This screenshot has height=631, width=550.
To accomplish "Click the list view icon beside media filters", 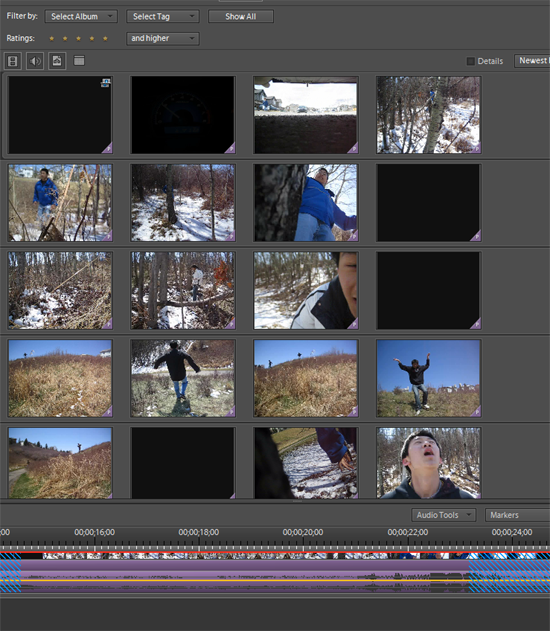I will pyautogui.click(x=79, y=61).
